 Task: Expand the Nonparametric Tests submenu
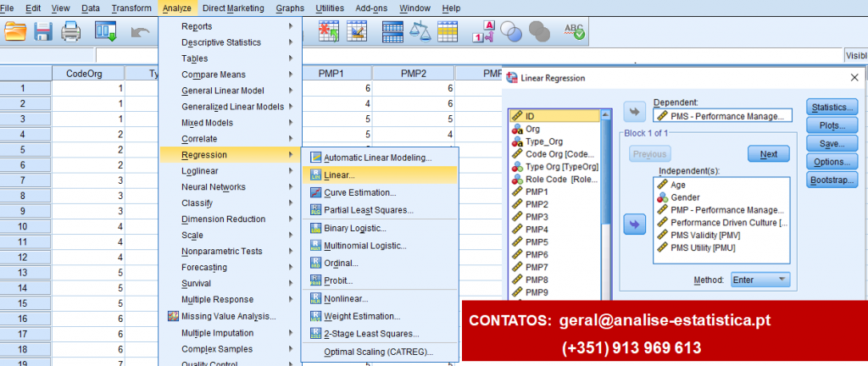click(231, 251)
